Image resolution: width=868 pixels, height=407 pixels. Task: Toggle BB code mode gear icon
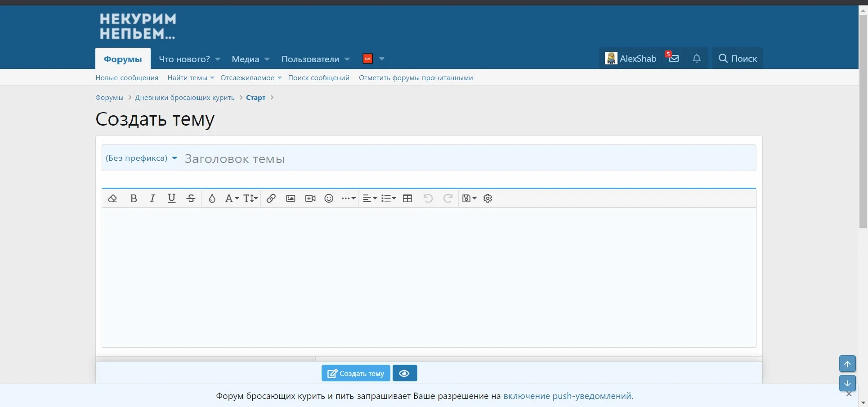(x=488, y=199)
